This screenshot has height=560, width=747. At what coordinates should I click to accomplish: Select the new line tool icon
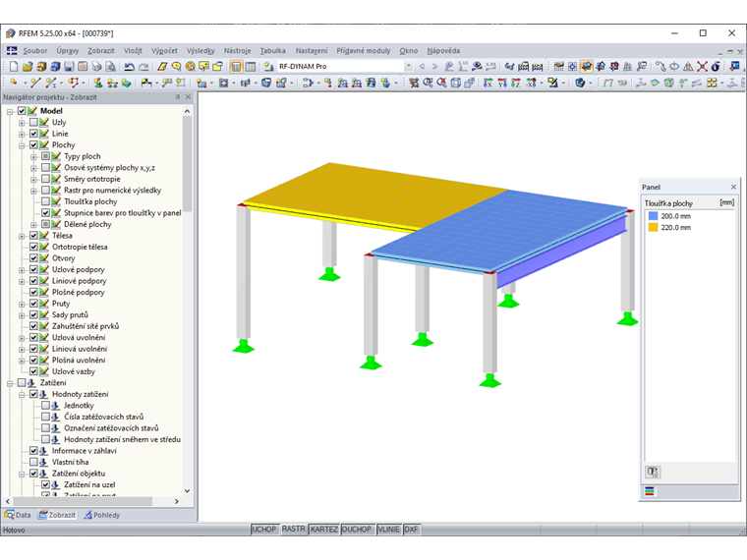tap(35, 83)
